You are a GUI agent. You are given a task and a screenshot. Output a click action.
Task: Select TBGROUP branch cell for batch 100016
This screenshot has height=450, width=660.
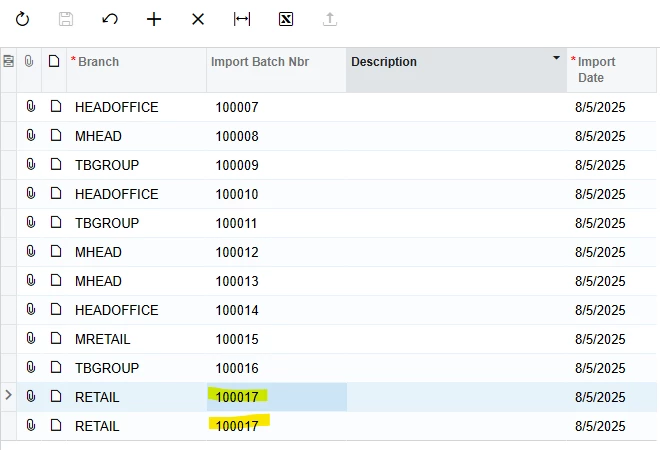[136, 368]
